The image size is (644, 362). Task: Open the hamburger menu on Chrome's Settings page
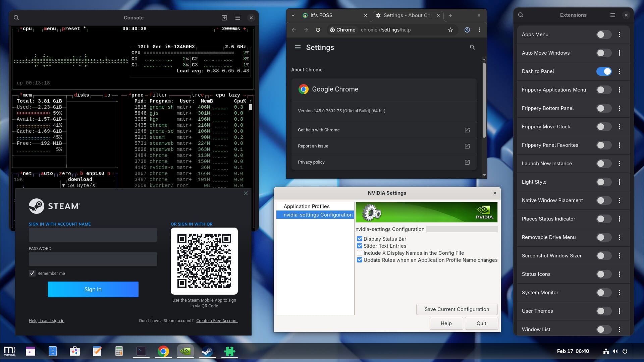coord(298,47)
